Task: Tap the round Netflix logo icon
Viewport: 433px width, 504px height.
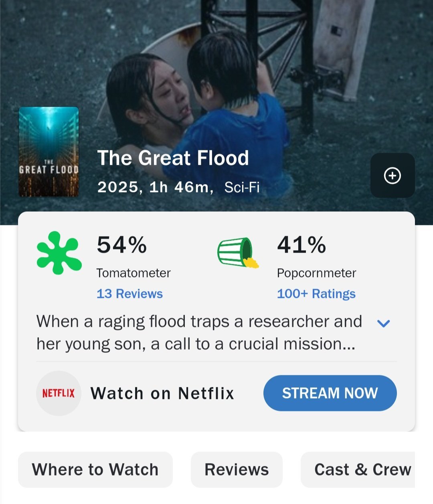Action: (x=59, y=393)
